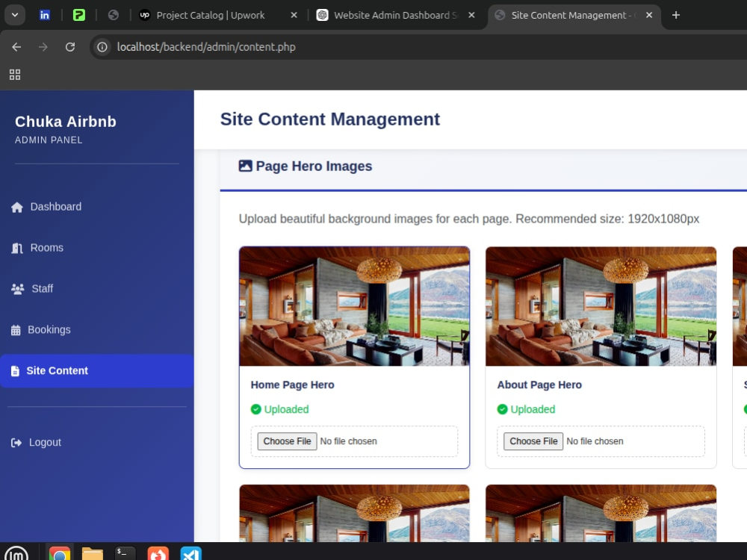The width and height of the screenshot is (747, 560).
Task: Open a new browser tab
Action: click(676, 15)
